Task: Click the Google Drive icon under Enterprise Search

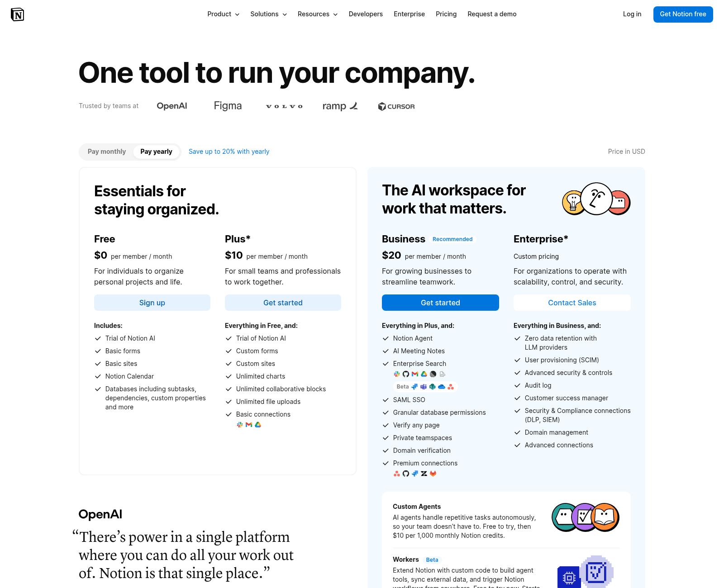Action: tap(424, 374)
